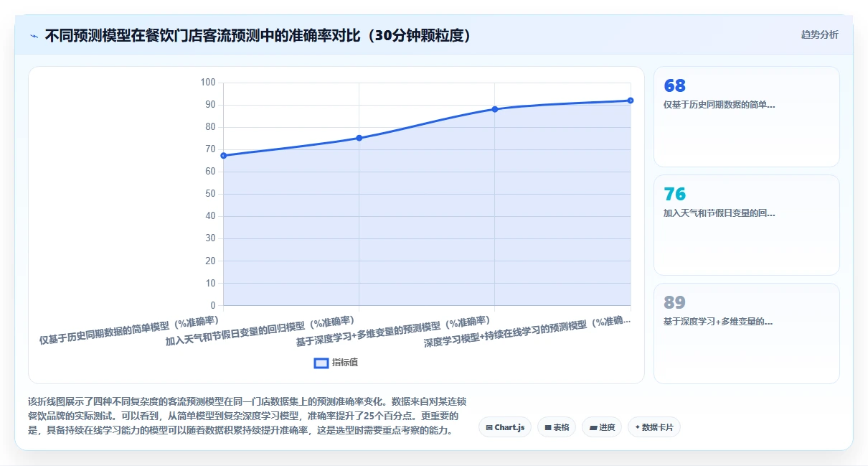Click axis label 加入天气和节假日变量的回归模型
Screen dimensions: 868x466
click(260, 331)
